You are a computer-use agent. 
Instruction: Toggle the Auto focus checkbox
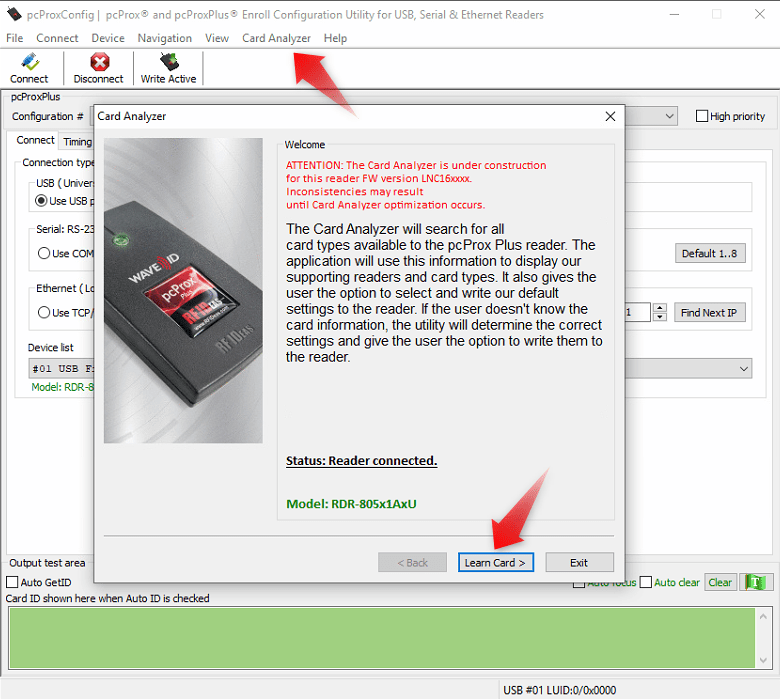point(579,584)
